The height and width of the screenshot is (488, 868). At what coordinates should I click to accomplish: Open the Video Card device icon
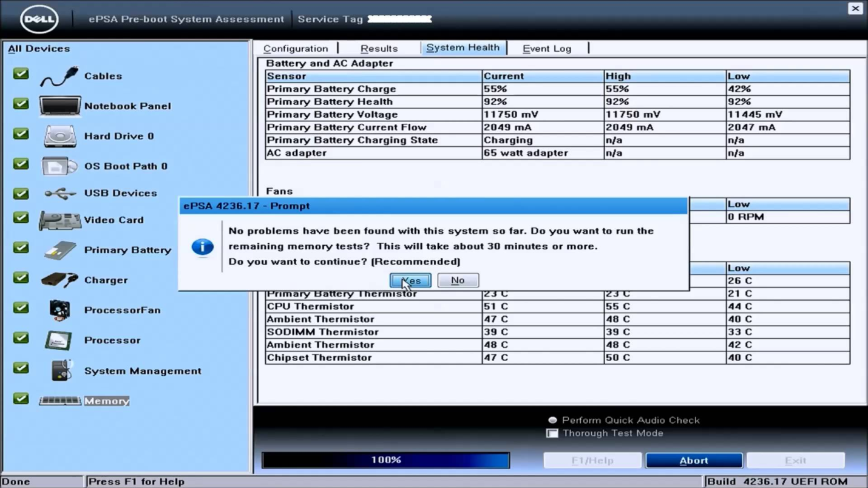pyautogui.click(x=58, y=220)
